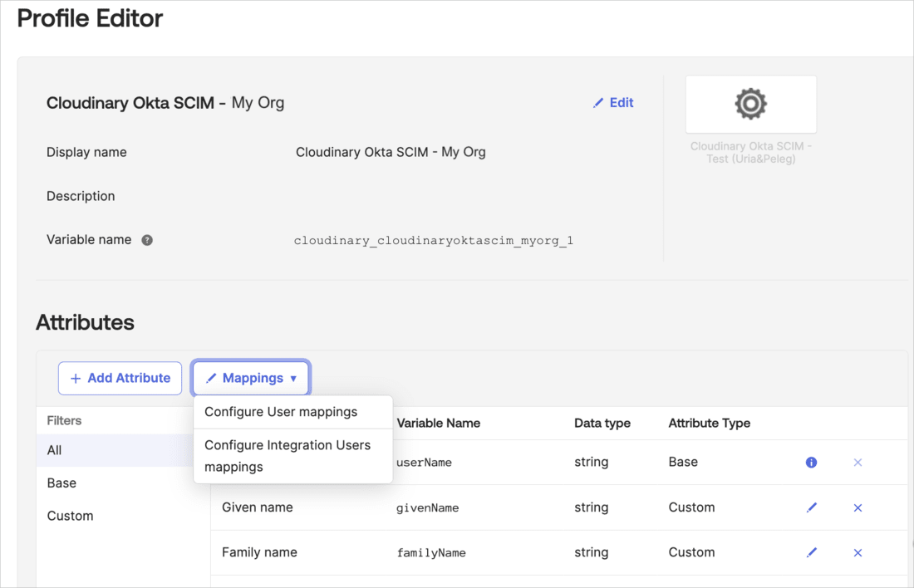The height and width of the screenshot is (588, 914).
Task: Click the info icon in the userName row
Action: [812, 462]
